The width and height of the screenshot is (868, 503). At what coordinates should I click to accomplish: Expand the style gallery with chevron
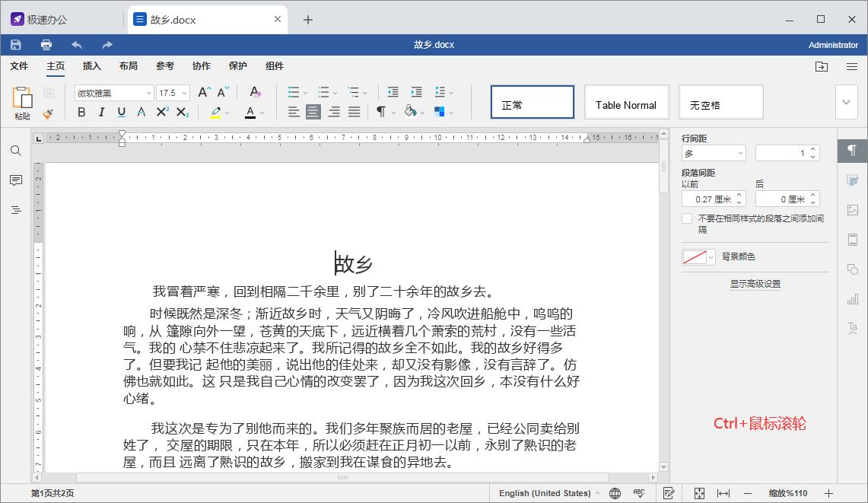[846, 102]
